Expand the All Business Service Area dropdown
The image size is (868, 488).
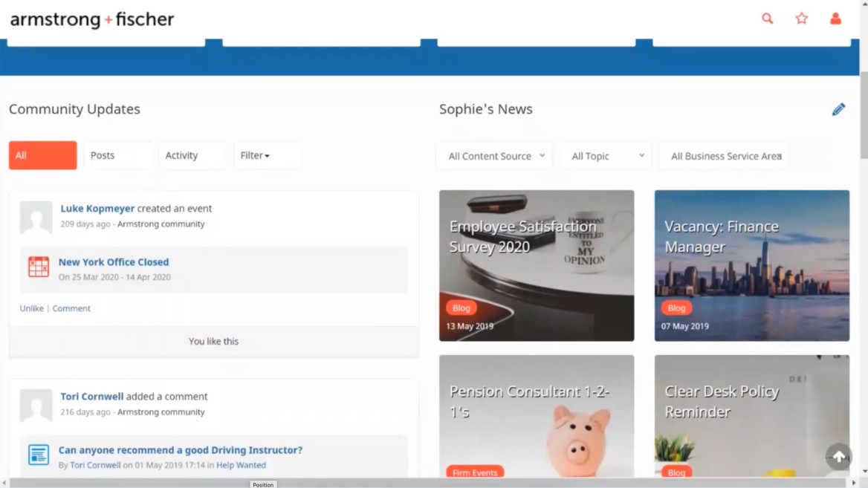click(x=725, y=156)
